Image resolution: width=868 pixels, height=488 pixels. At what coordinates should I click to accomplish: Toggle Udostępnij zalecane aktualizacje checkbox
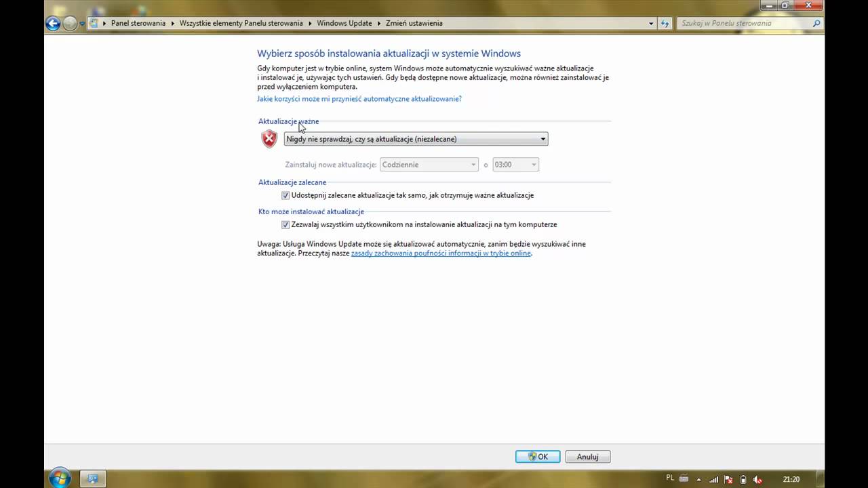[285, 195]
